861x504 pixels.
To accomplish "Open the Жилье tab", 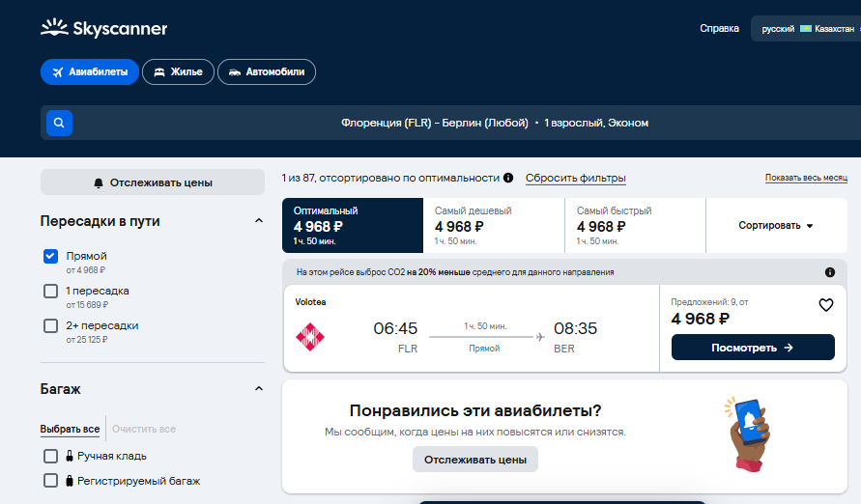I will coord(178,71).
